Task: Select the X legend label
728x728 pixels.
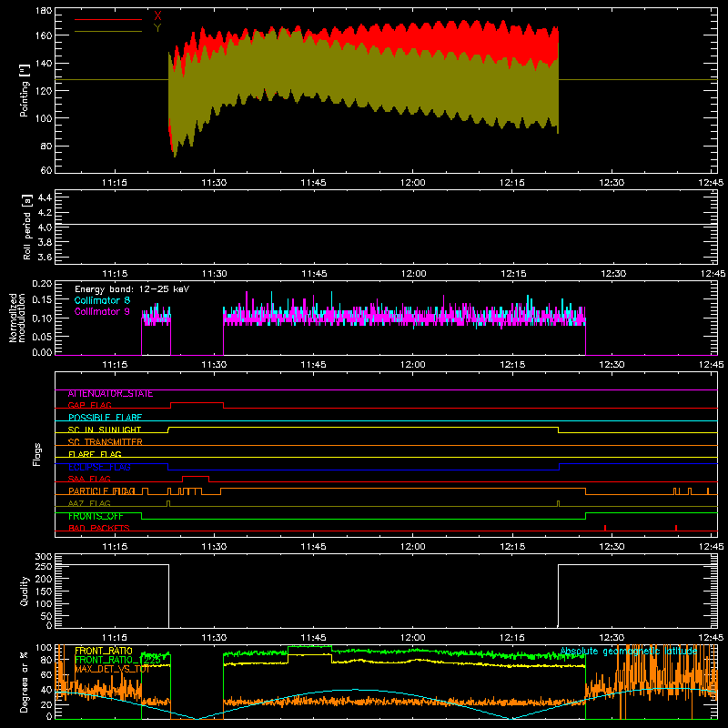Action: [x=157, y=15]
